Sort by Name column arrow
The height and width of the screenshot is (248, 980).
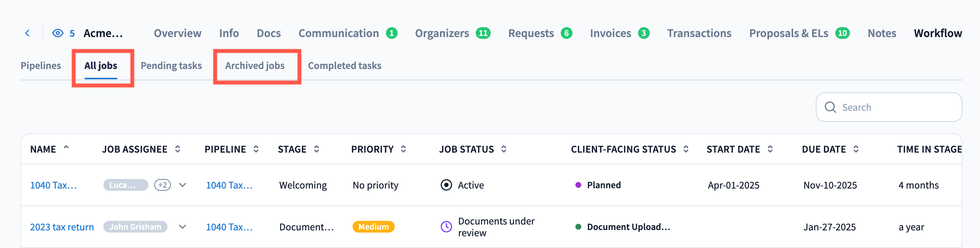tap(66, 147)
